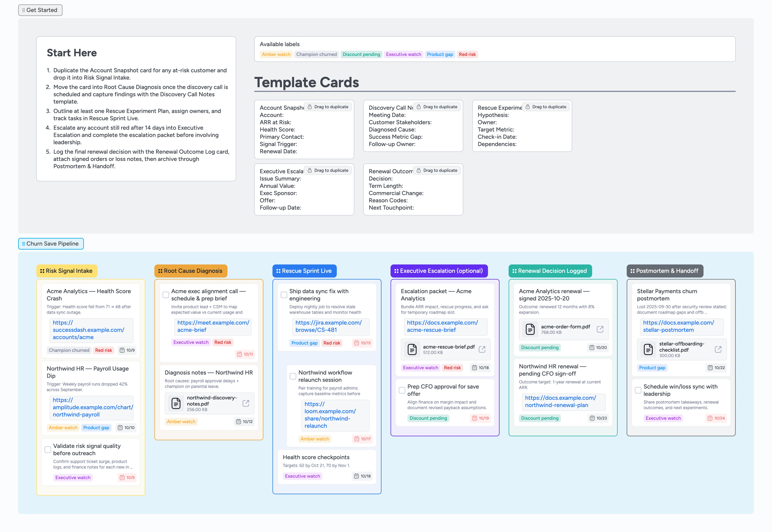The width and height of the screenshot is (772, 532).
Task: Select the Churn Save Pipeline board tab
Action: pyautogui.click(x=51, y=244)
